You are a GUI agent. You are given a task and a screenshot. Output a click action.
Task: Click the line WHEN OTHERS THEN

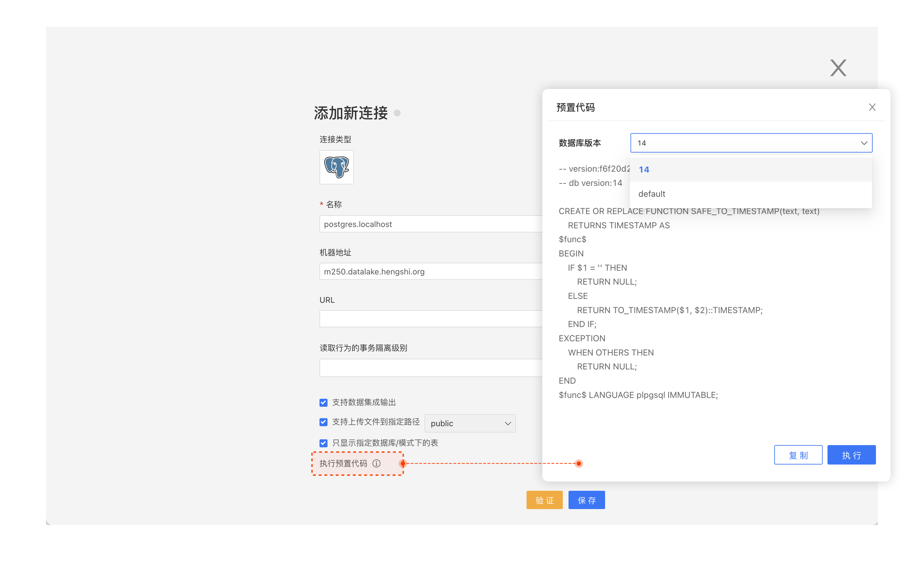611,353
